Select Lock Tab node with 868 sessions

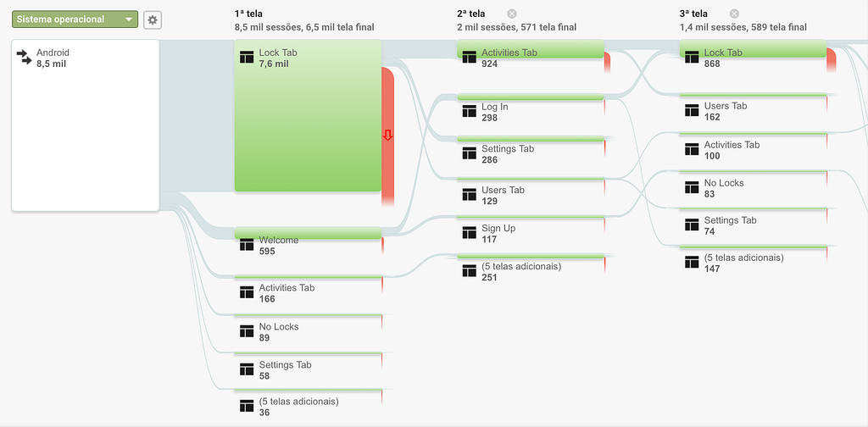coord(753,53)
